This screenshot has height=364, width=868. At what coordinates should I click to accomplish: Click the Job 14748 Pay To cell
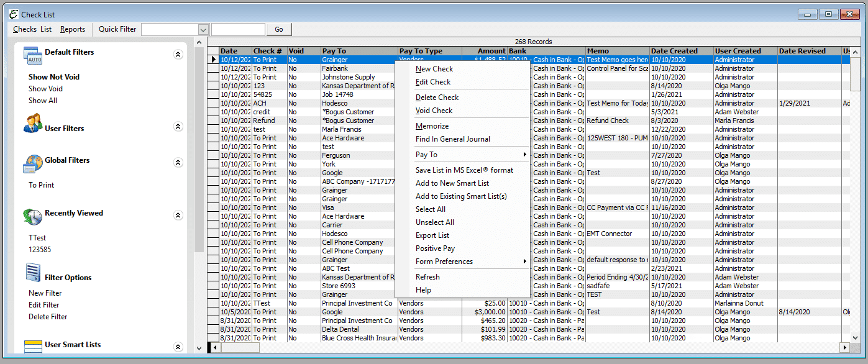pos(360,94)
